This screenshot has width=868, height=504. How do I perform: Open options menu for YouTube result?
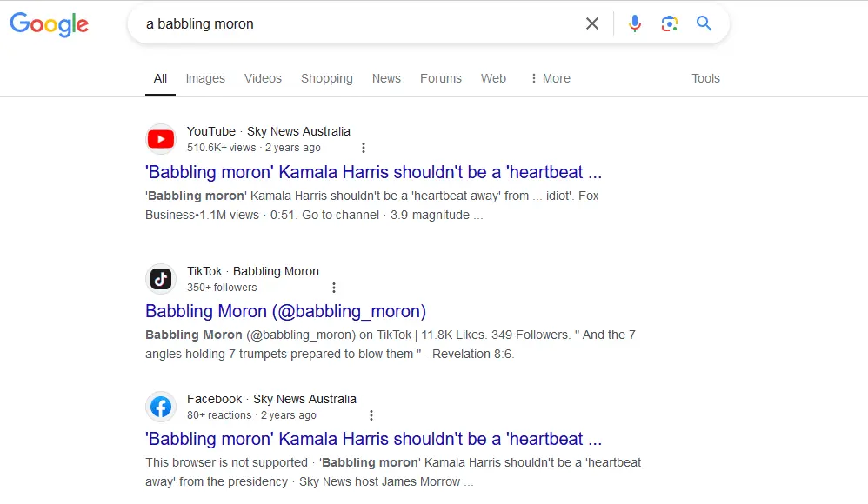pyautogui.click(x=364, y=148)
